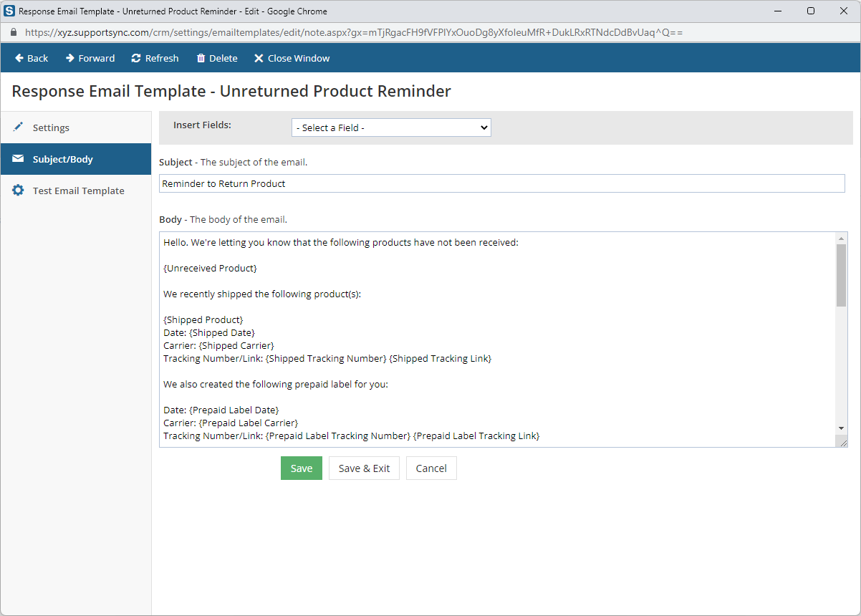Viewport: 861px width, 616px height.
Task: Click the Subject/Body envelope icon
Action: (x=19, y=159)
